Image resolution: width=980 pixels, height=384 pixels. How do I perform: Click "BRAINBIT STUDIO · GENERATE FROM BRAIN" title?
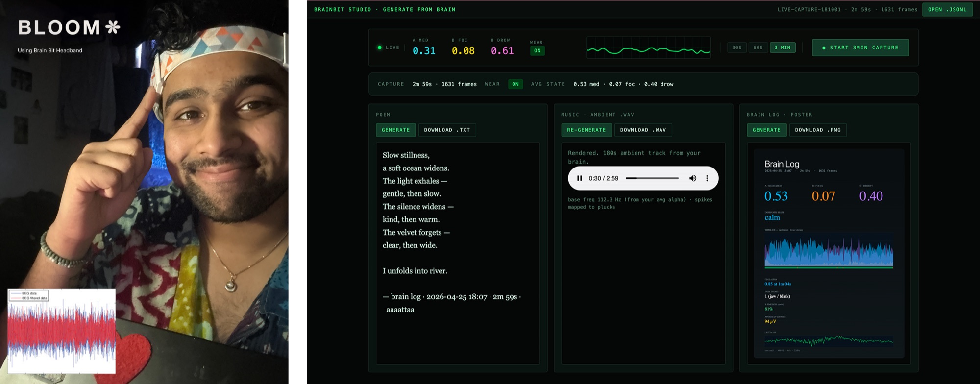(385, 9)
